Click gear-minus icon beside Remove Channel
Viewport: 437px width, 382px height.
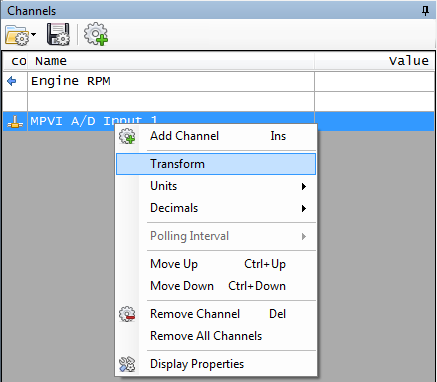[x=127, y=314]
